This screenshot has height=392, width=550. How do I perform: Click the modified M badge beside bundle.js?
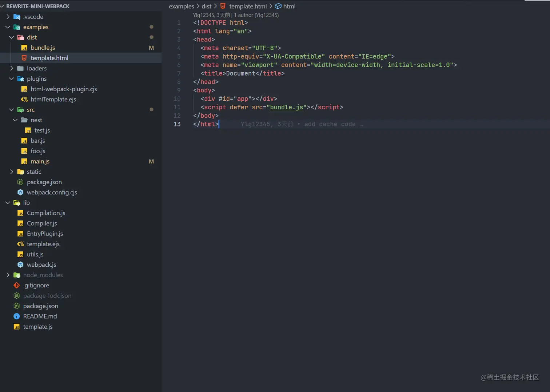point(151,48)
